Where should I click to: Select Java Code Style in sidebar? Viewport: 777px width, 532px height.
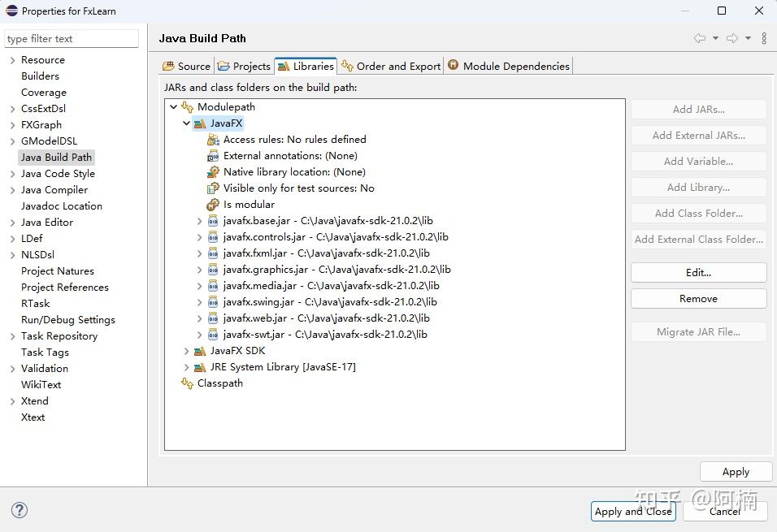[x=58, y=173]
